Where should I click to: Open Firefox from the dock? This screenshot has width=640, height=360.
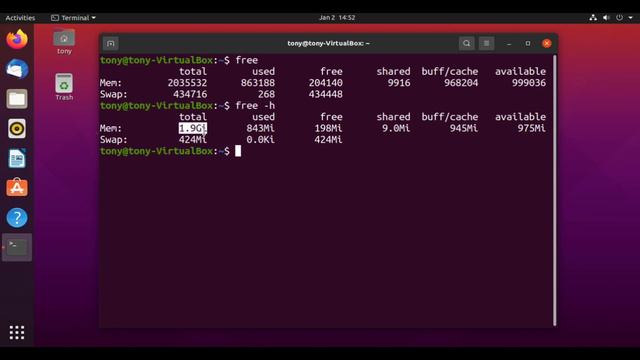[x=17, y=39]
